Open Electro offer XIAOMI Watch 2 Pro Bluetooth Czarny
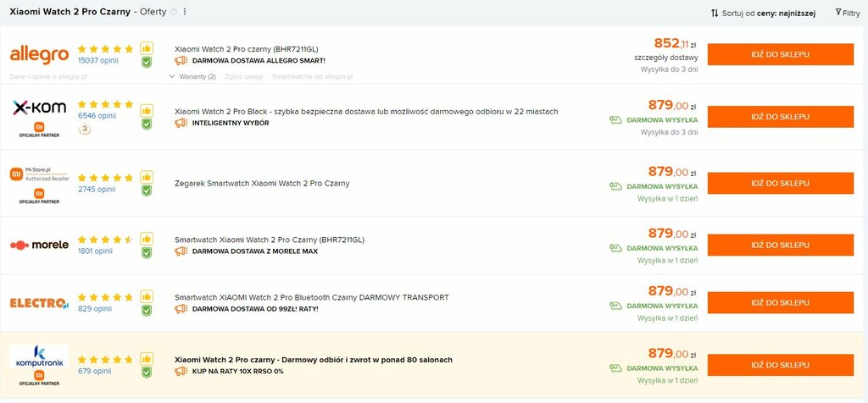This screenshot has width=868, height=403. (312, 297)
